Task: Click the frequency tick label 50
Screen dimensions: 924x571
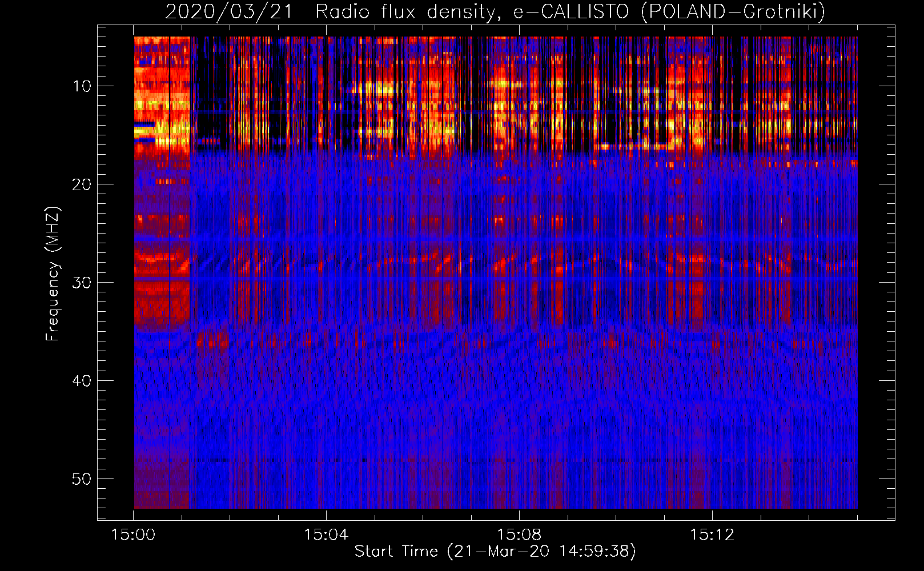Action: point(82,479)
